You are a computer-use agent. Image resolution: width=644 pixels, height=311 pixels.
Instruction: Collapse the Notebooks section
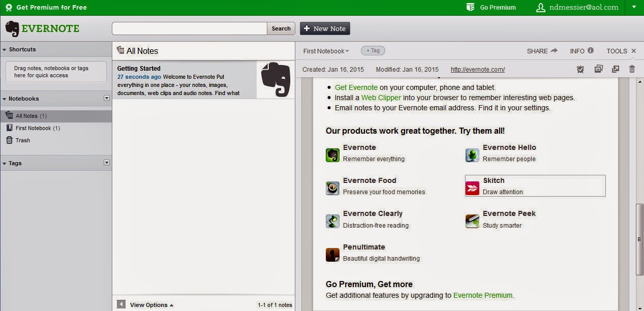coord(5,99)
